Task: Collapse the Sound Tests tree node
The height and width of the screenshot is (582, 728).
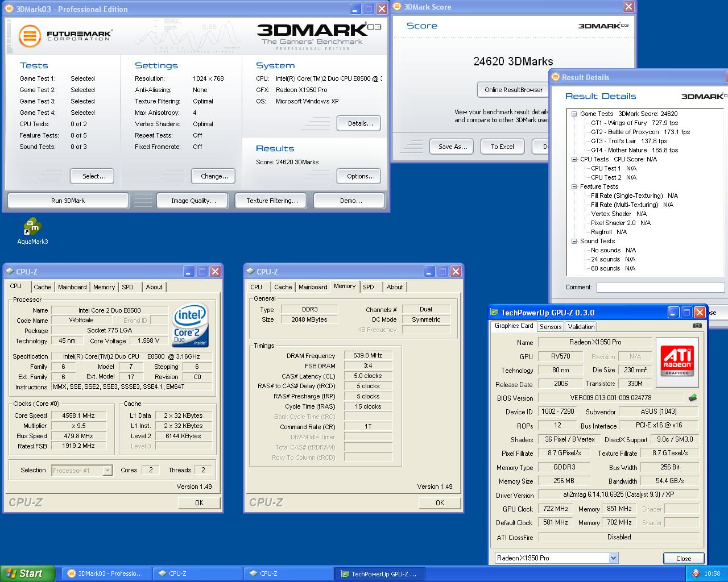Action: [x=574, y=241]
